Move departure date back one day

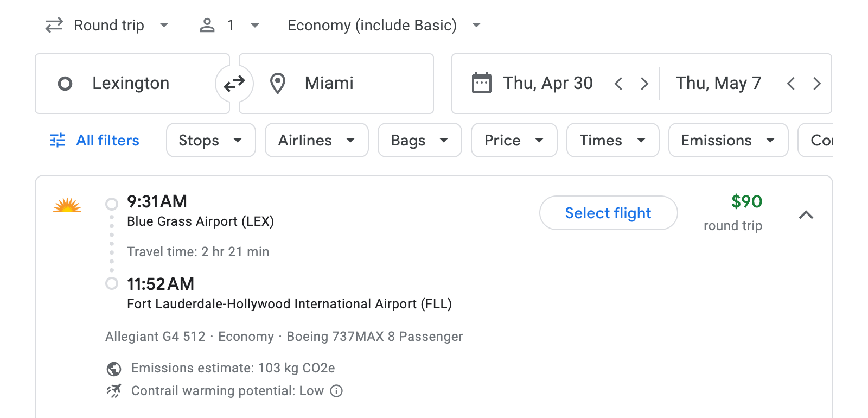coord(618,83)
